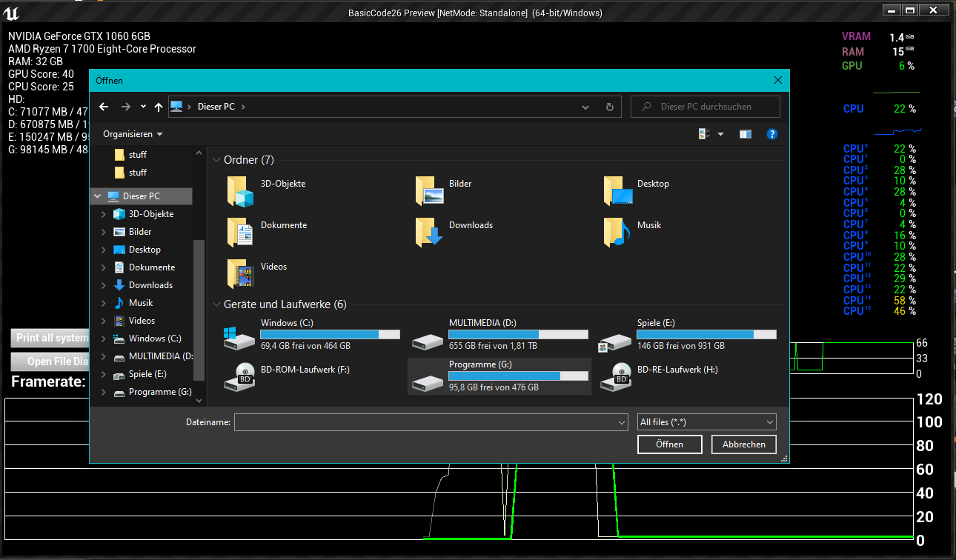
Task: Expand Bilder in navigation tree
Action: [104, 232]
